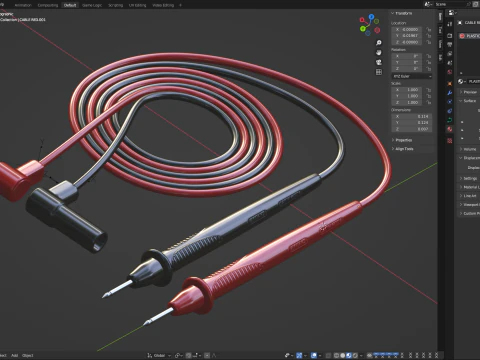The width and height of the screenshot is (480, 360).
Task: Toggle camera view icon in viewport
Action: 379,62
